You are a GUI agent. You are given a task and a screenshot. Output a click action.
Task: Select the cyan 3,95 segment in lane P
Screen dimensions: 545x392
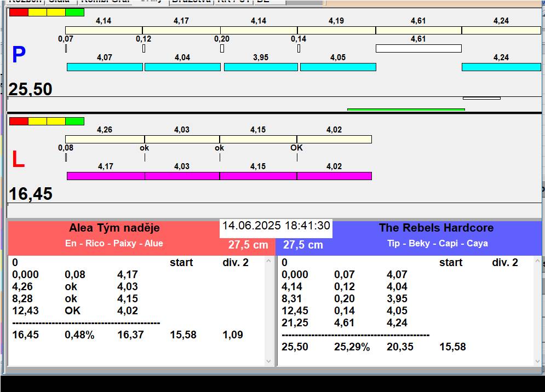tap(261, 67)
